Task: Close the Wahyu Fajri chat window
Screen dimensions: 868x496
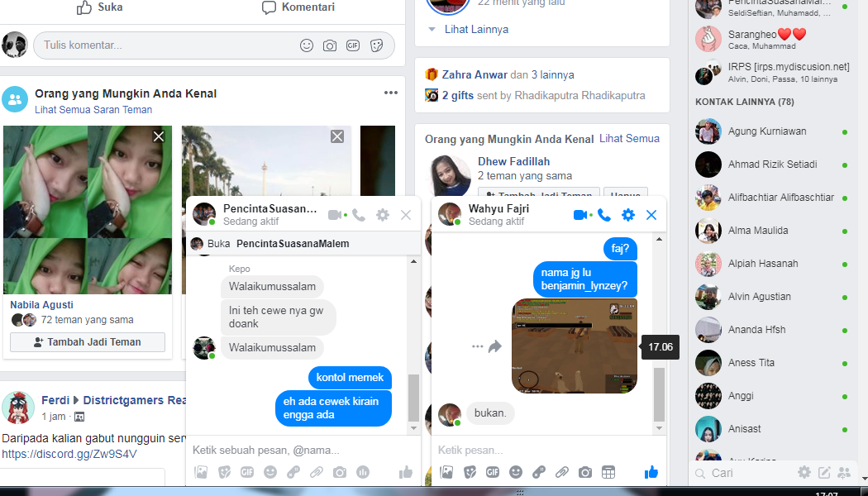Action: (651, 215)
